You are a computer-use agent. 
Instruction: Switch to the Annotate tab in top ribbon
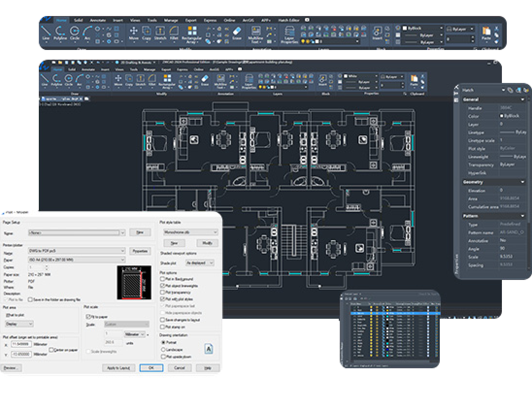(x=98, y=20)
